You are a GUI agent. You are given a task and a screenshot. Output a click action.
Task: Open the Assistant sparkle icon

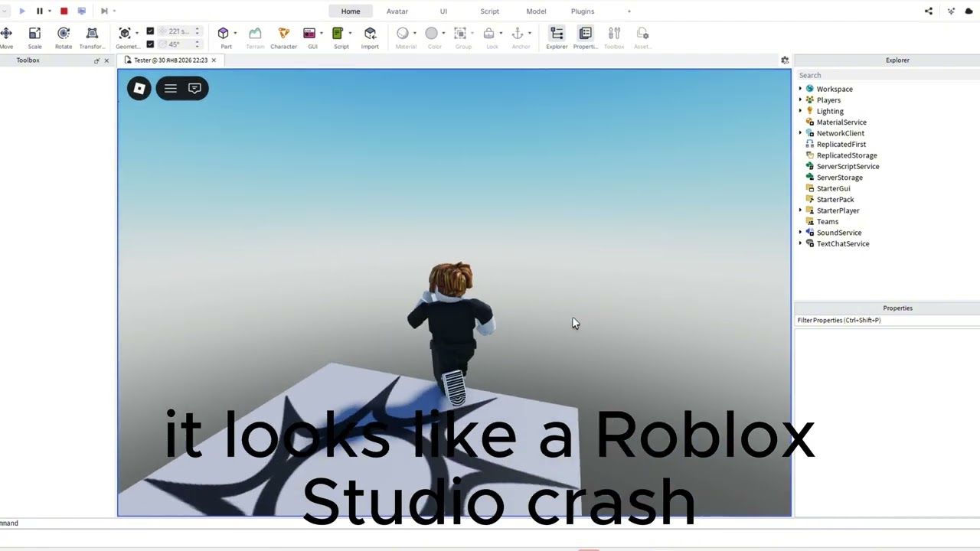pos(951,11)
